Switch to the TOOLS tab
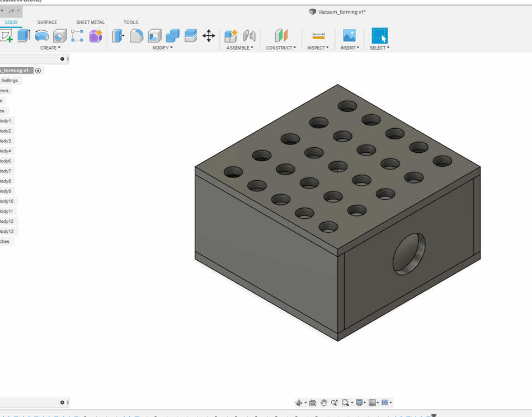Image resolution: width=532 pixels, height=417 pixels. point(131,22)
